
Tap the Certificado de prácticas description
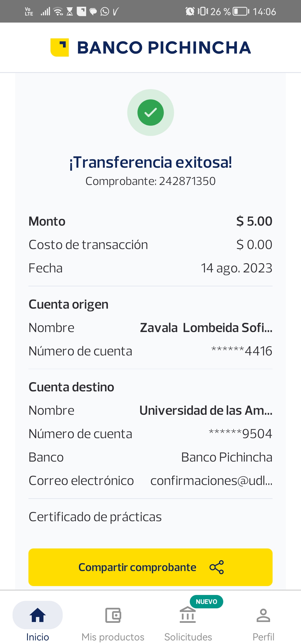pos(95,517)
